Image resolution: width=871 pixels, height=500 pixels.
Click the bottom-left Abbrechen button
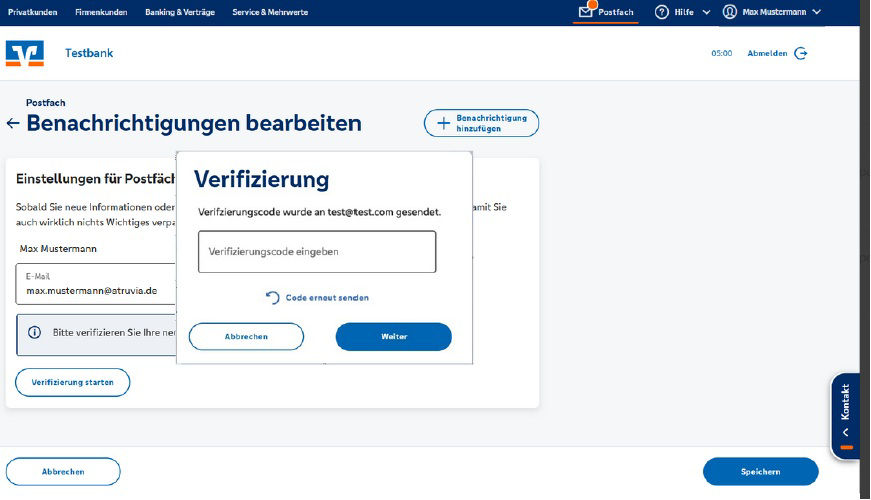(63, 472)
